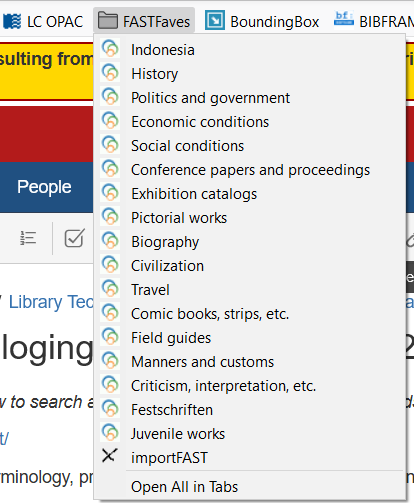This screenshot has width=414, height=503.
Task: Click the icon beside Social conditions
Action: (110, 145)
